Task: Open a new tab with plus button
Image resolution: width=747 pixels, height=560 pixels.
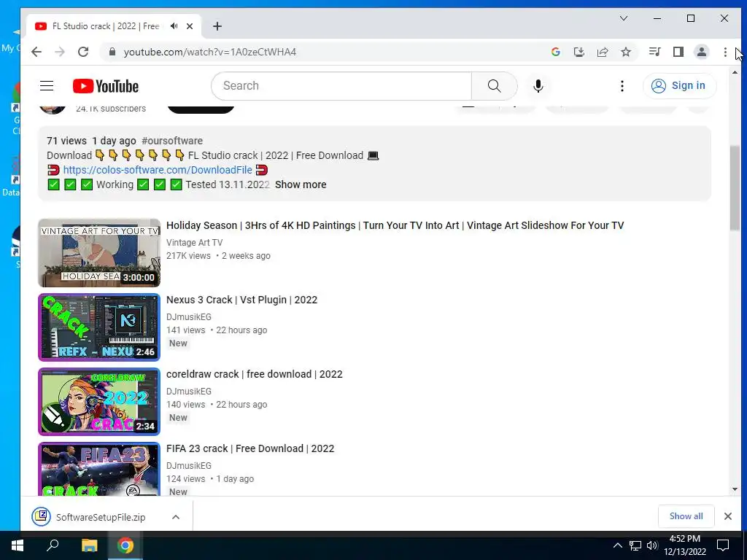Action: [x=217, y=26]
